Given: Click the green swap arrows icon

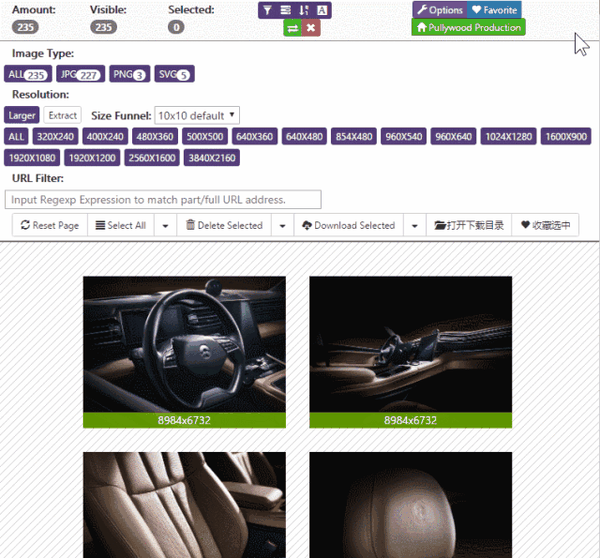Looking at the screenshot, I should pyautogui.click(x=293, y=28).
